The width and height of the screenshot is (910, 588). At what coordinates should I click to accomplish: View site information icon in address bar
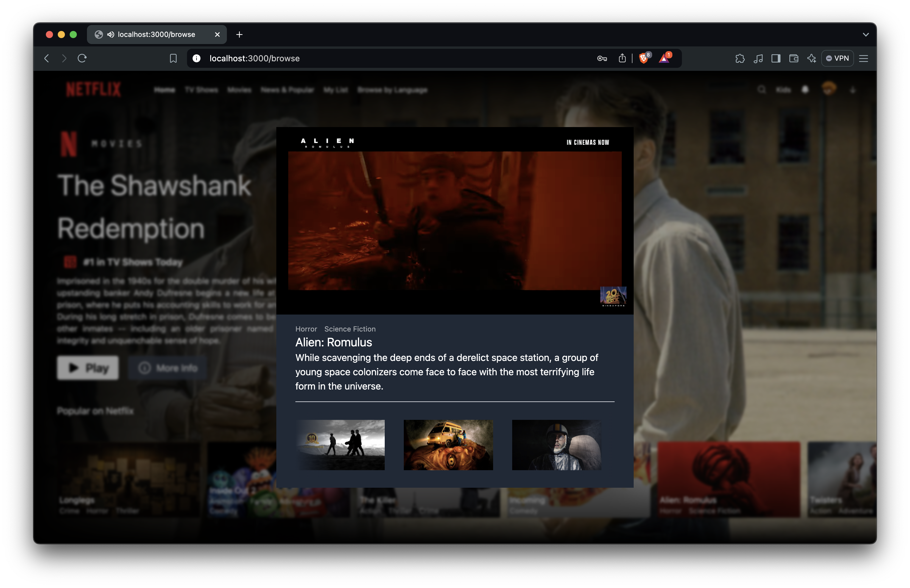point(196,58)
